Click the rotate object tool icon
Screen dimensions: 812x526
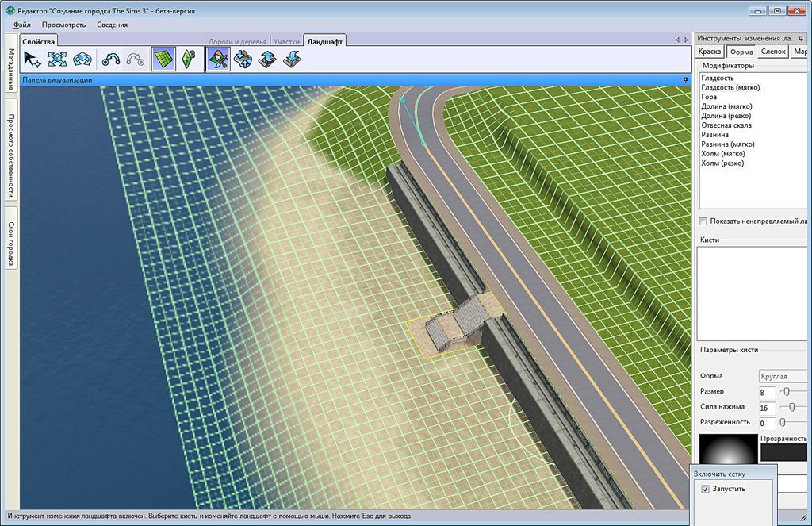click(82, 59)
